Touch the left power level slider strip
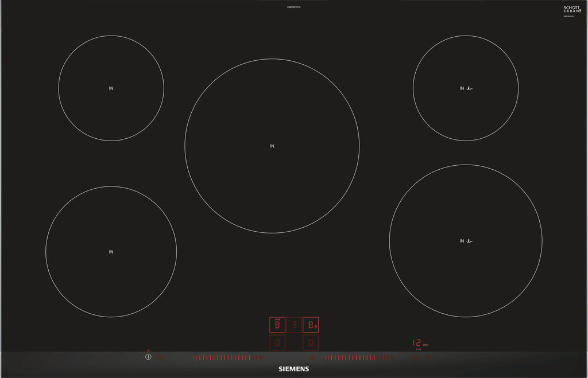This screenshot has height=378, width=588. tap(228, 357)
